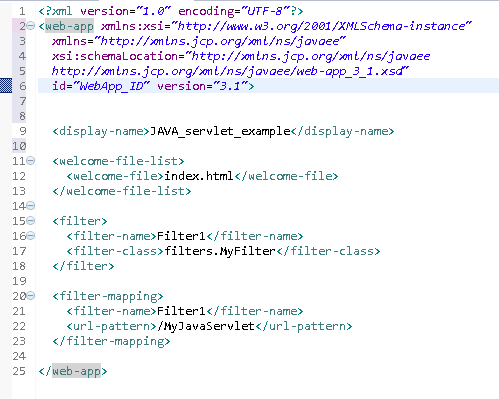Click the index.html value
Viewport: 499px width, 399px height.
(x=199, y=176)
